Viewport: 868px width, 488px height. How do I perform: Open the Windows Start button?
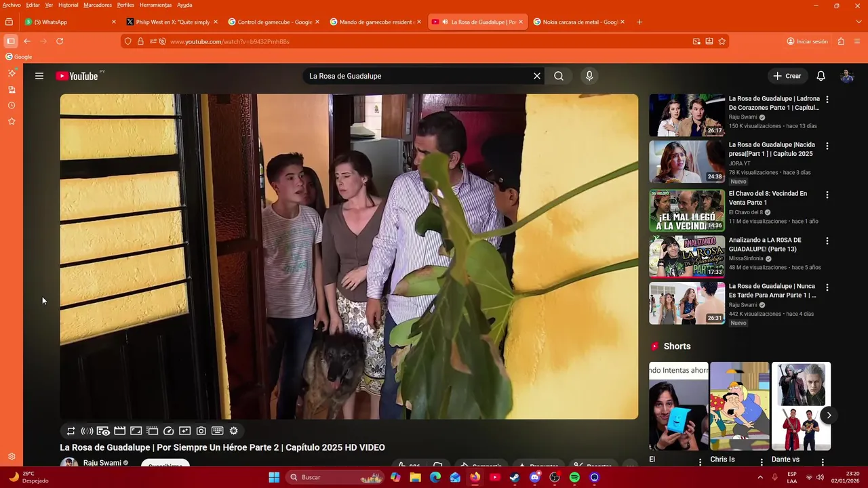(274, 477)
